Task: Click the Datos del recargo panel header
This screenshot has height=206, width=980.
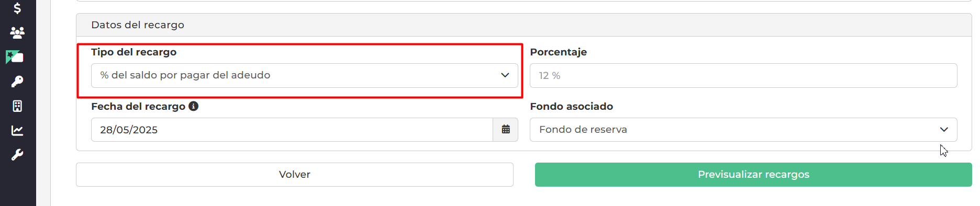Action: pyautogui.click(x=524, y=25)
